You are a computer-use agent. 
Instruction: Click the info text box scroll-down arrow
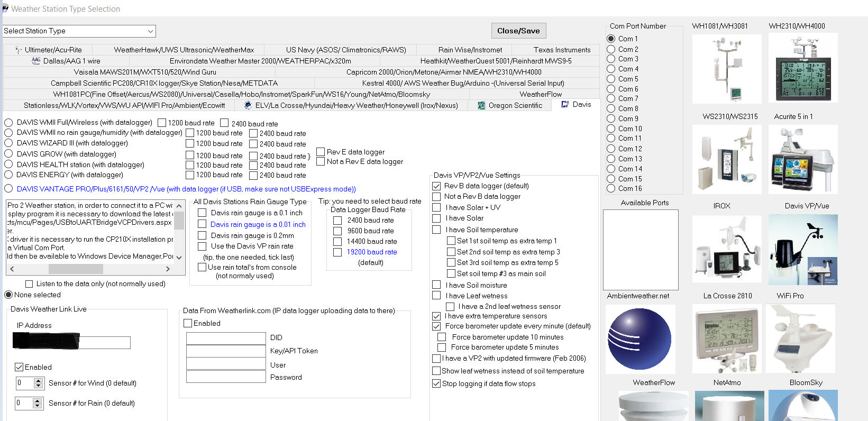pyautogui.click(x=179, y=258)
